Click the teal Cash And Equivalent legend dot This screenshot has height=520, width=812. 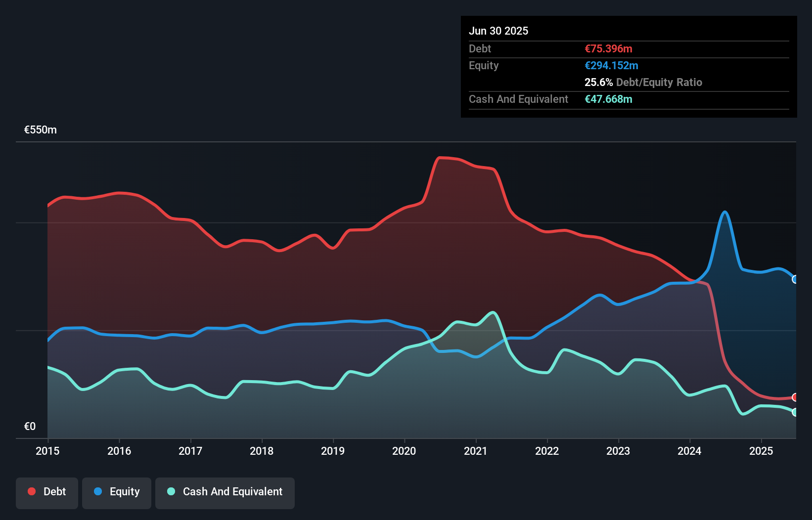coord(171,491)
